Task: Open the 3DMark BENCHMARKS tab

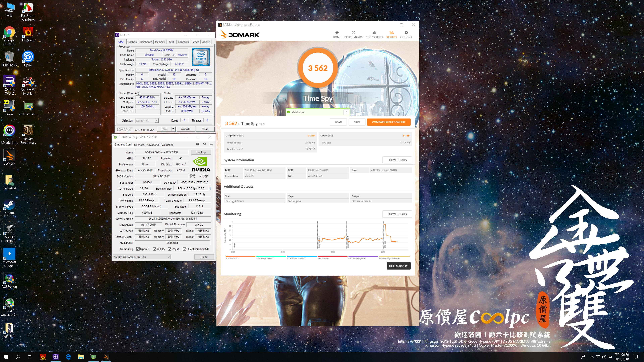Action: 353,35
